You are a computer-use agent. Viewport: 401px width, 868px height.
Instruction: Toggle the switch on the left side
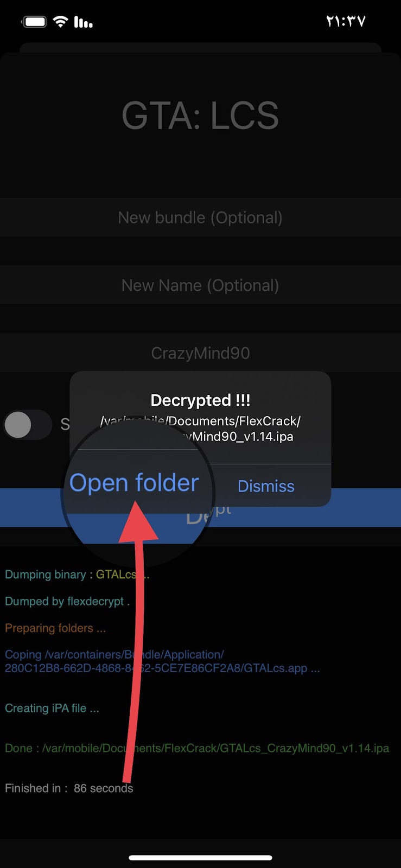pos(27,425)
